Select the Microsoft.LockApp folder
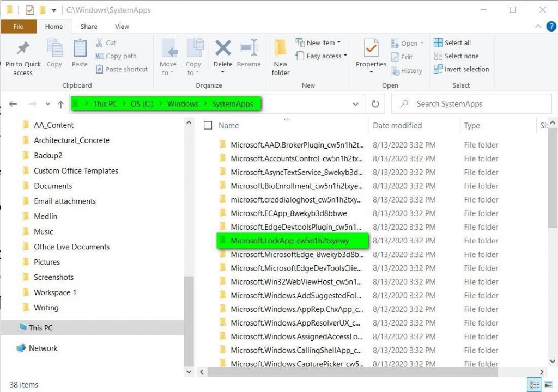This screenshot has width=558, height=392. 293,240
